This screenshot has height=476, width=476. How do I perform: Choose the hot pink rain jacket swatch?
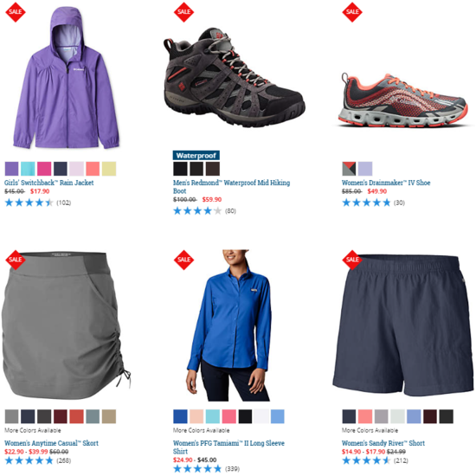coord(44,169)
